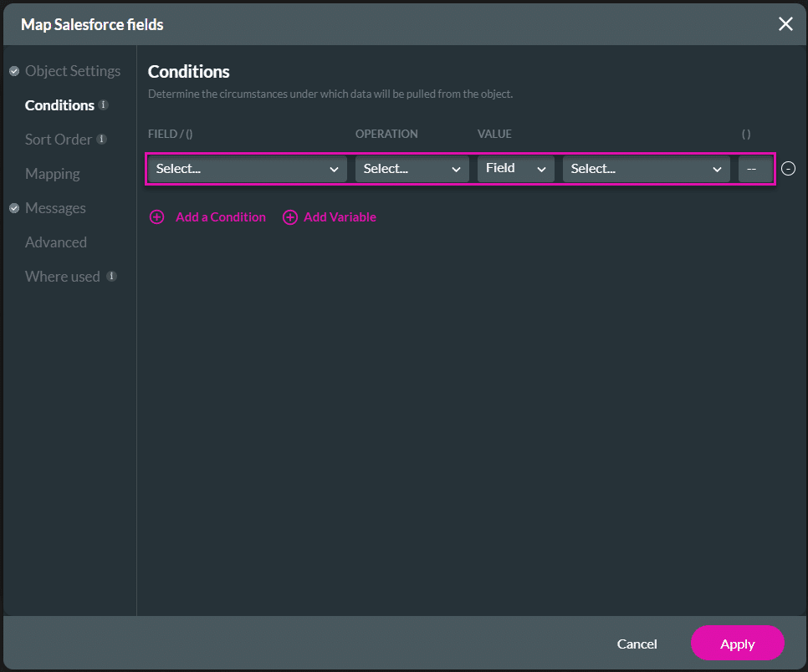Viewport: 808px width, 672px height.
Task: Open the Field select dropdown
Action: click(x=247, y=168)
